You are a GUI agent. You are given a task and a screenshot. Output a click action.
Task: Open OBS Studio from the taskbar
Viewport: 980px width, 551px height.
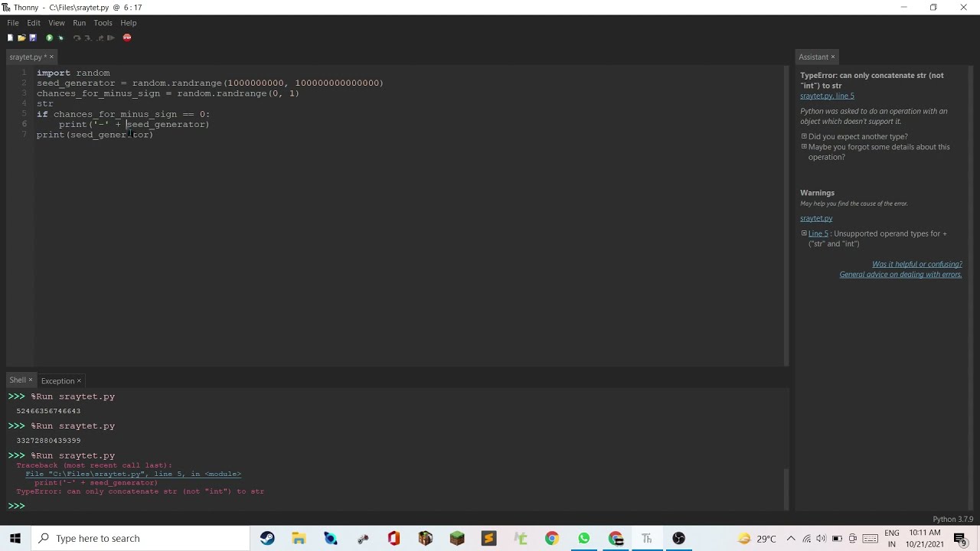point(678,538)
